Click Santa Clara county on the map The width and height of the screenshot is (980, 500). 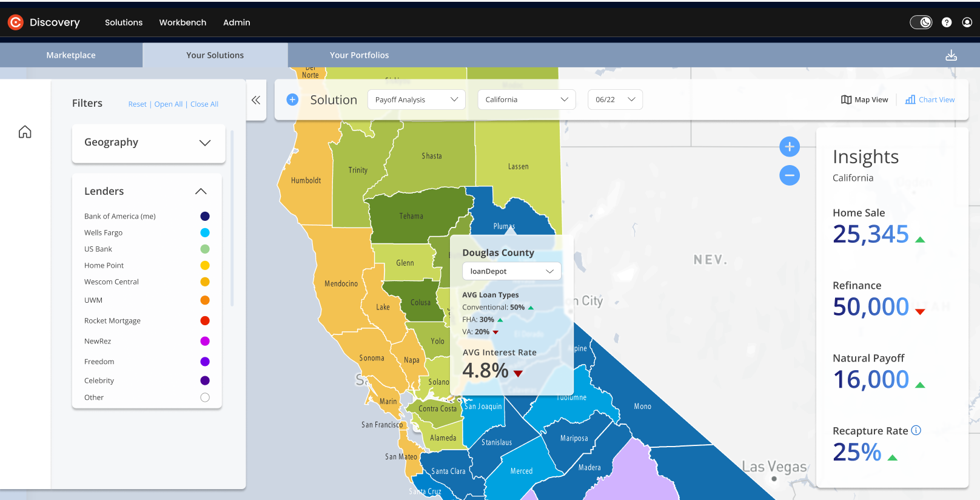point(448,471)
